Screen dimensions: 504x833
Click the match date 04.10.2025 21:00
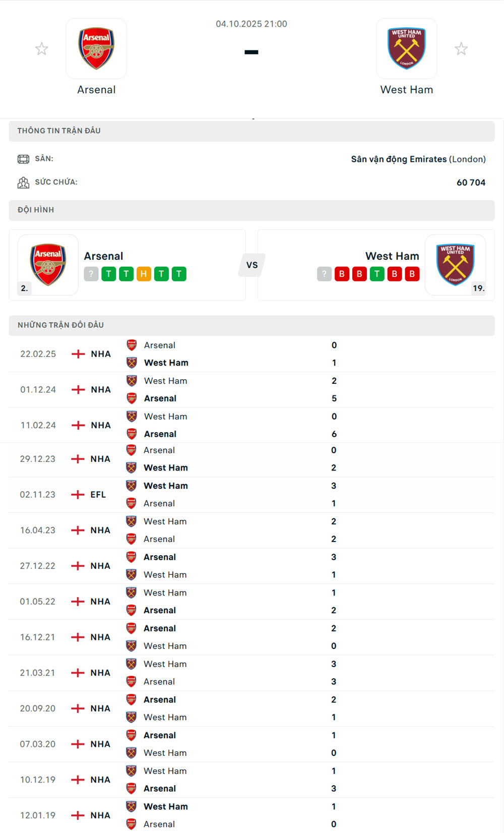[x=251, y=24]
